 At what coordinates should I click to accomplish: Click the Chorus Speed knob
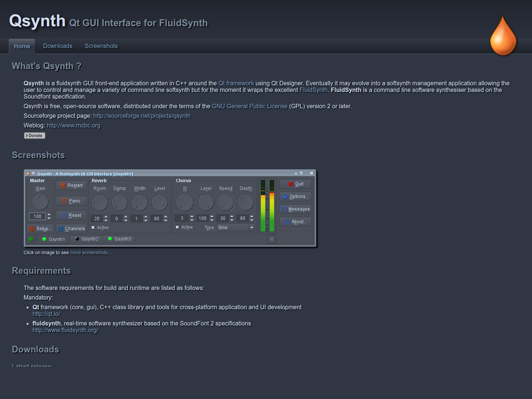226,202
